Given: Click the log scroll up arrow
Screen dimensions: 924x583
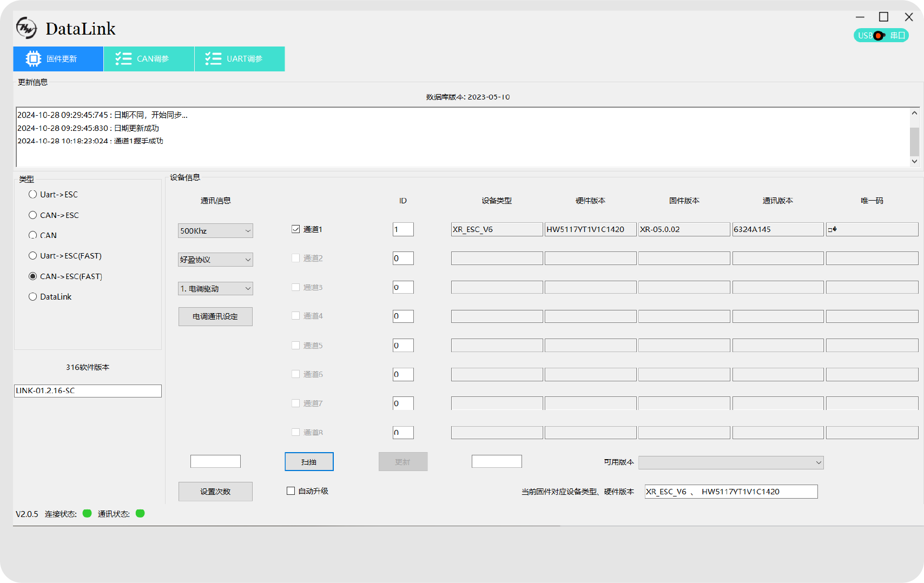Looking at the screenshot, I should [x=914, y=114].
